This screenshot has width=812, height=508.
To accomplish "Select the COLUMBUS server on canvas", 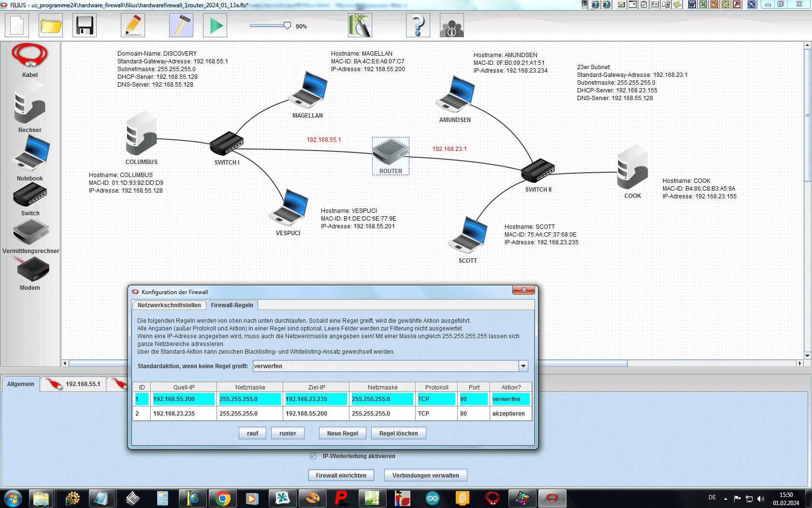I will pos(142,134).
